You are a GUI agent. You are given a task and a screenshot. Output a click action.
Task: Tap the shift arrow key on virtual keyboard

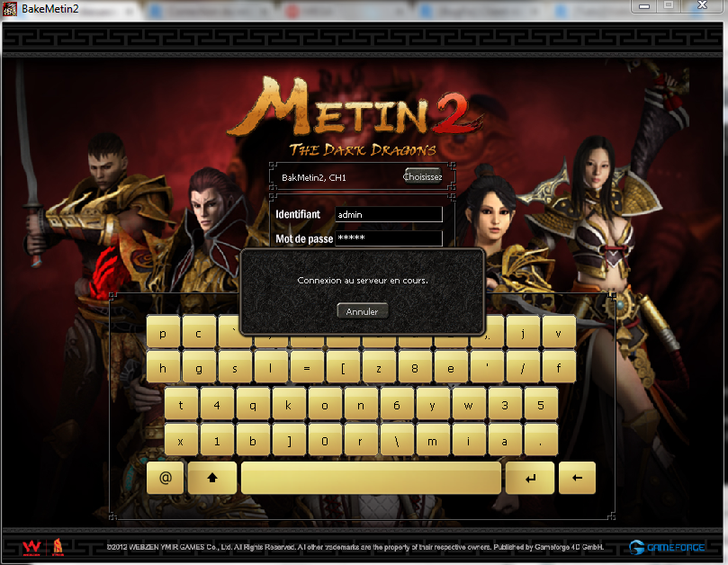tap(212, 478)
